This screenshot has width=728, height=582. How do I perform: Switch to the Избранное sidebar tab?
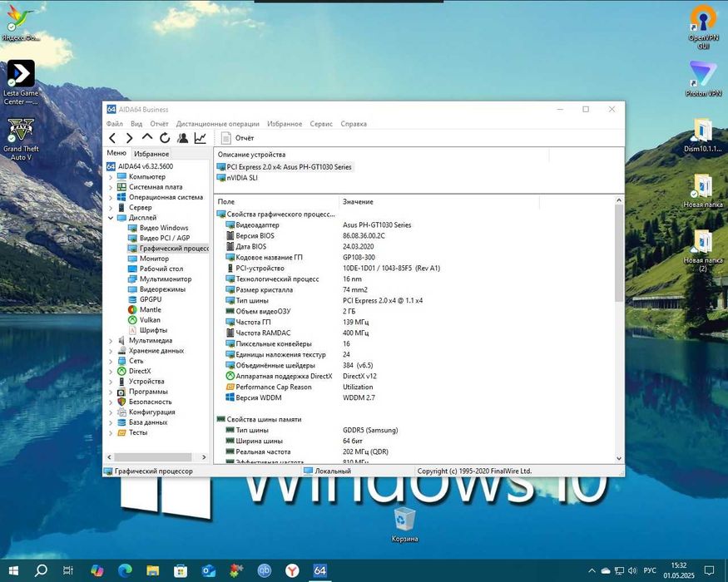pyautogui.click(x=151, y=154)
